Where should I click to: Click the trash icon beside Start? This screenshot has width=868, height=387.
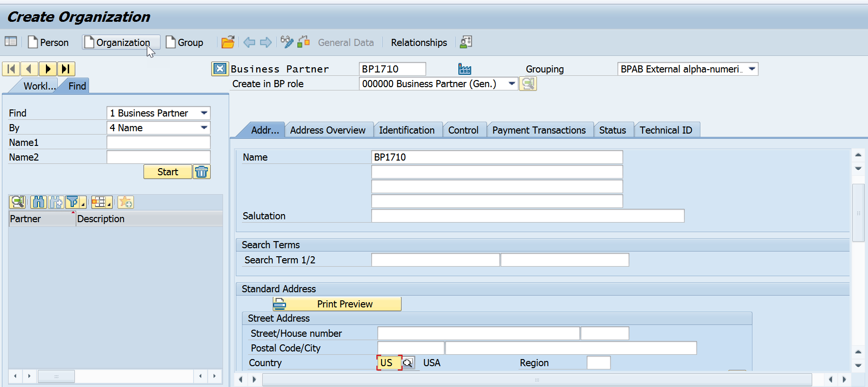click(x=202, y=172)
